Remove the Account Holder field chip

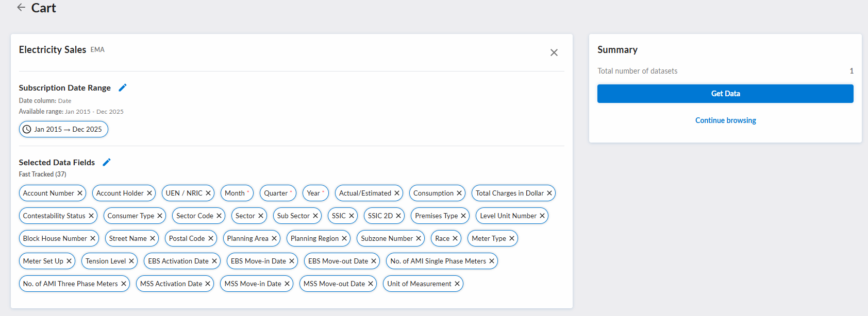(149, 193)
